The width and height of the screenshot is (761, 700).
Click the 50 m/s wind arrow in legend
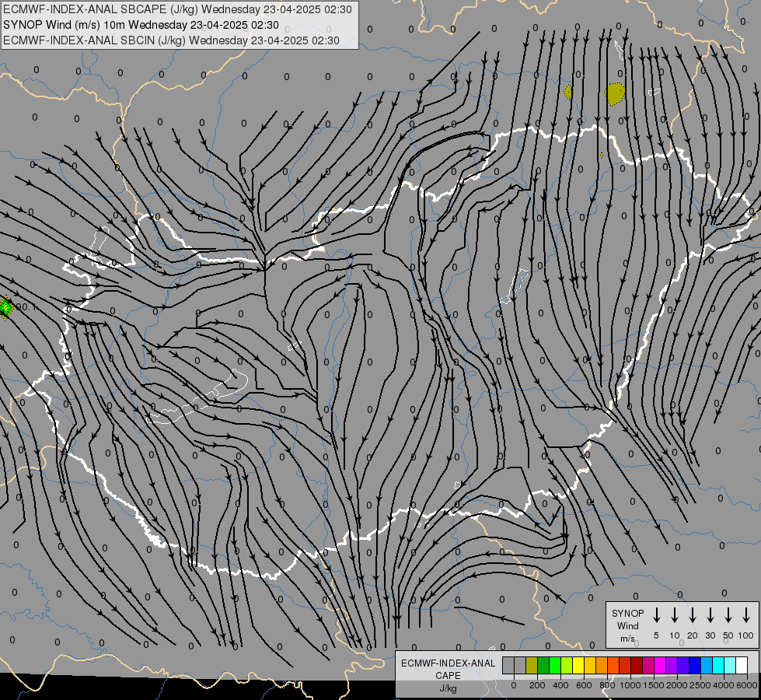tap(728, 615)
